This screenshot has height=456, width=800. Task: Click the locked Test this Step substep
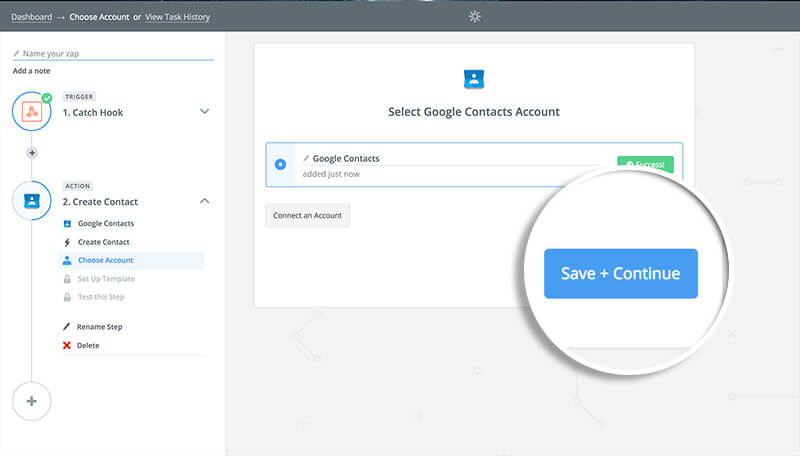[x=101, y=297]
